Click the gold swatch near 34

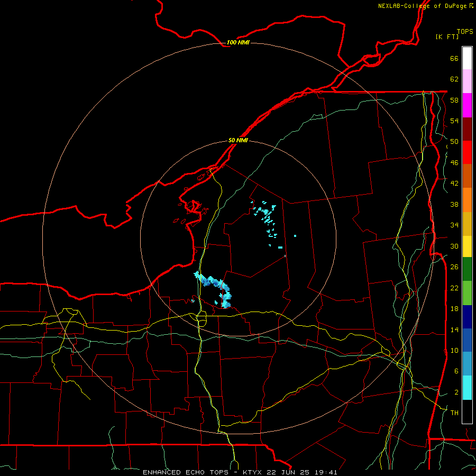tap(467, 224)
